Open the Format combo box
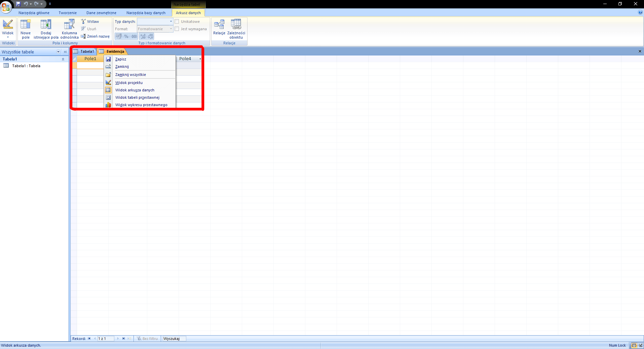The height and width of the screenshot is (349, 644). pos(155,29)
